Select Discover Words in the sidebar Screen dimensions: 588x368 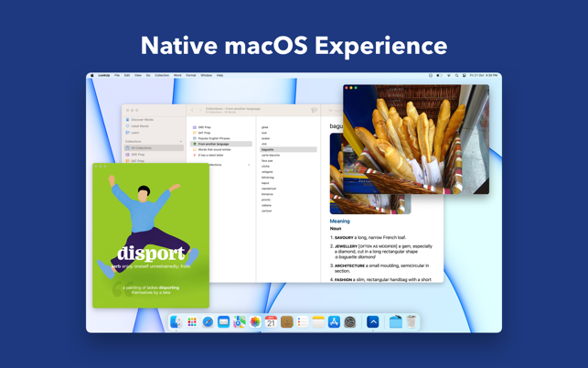point(154,119)
